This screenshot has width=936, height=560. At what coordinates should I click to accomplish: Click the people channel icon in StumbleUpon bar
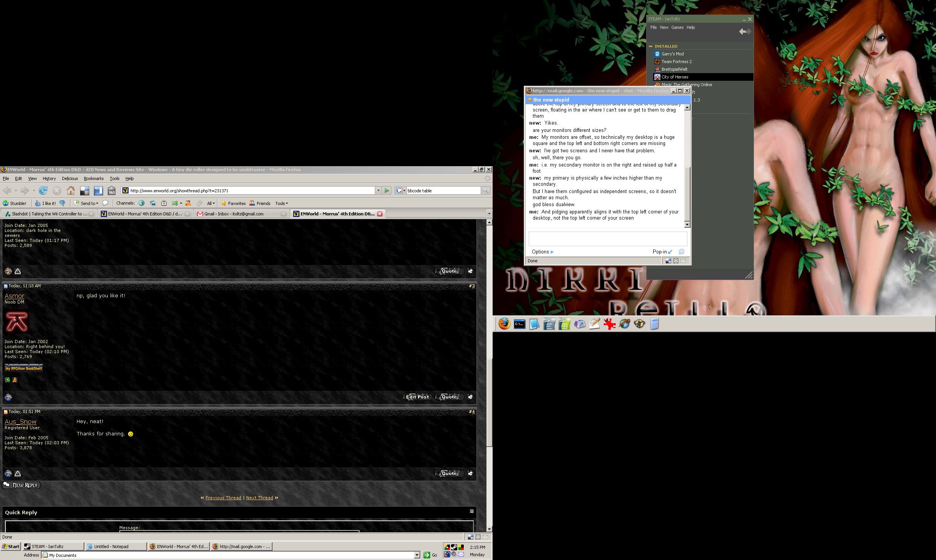(188, 203)
